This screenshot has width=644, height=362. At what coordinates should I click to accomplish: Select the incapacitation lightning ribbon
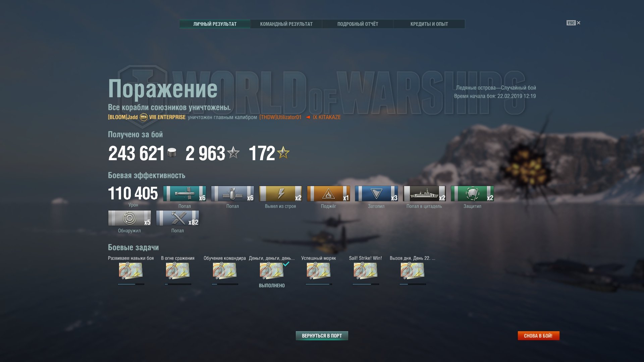(x=280, y=194)
